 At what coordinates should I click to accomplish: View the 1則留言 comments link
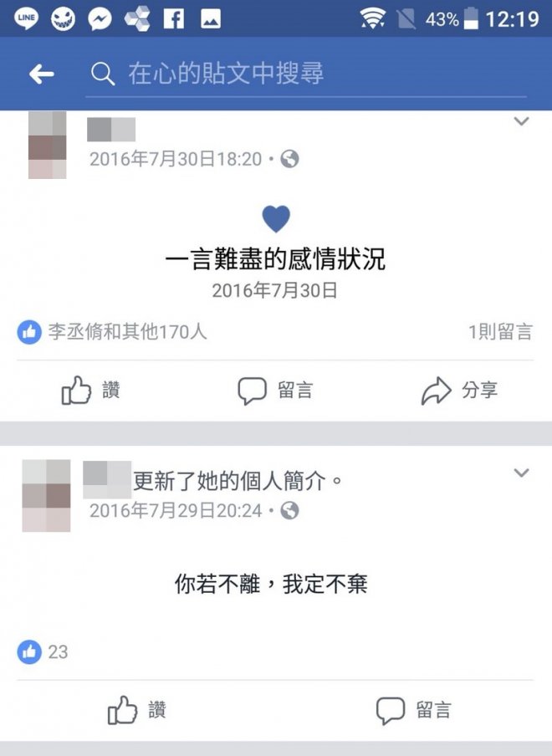click(500, 332)
